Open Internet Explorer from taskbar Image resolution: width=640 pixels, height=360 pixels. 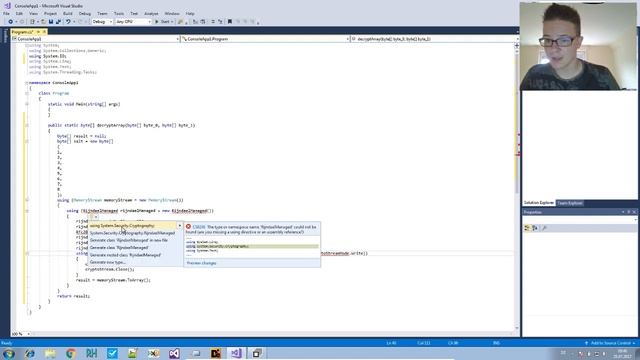(30, 353)
